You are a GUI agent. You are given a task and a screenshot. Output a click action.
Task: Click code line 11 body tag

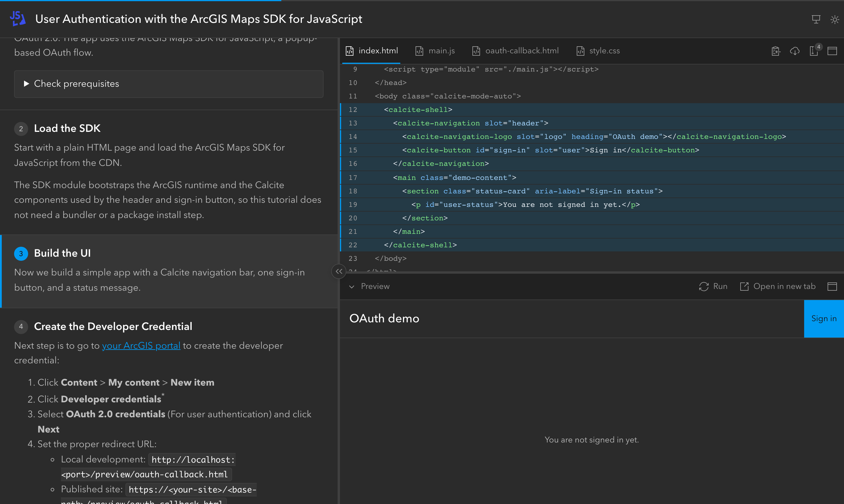[x=592, y=96]
